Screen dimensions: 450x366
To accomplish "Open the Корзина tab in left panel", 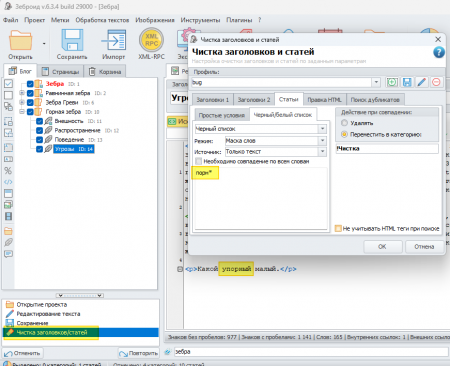I will coord(105,72).
